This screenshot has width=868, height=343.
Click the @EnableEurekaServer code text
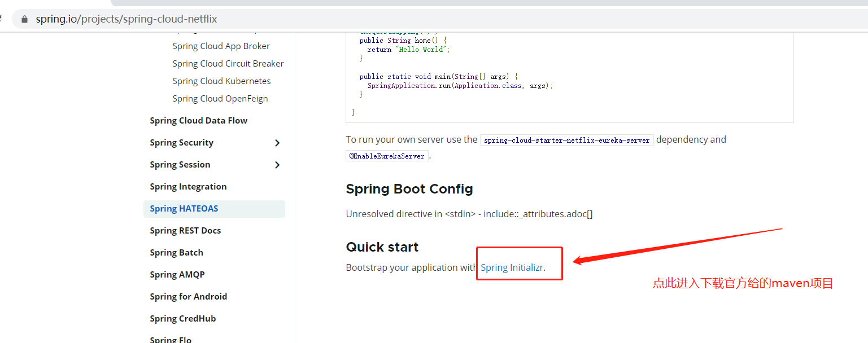[387, 156]
